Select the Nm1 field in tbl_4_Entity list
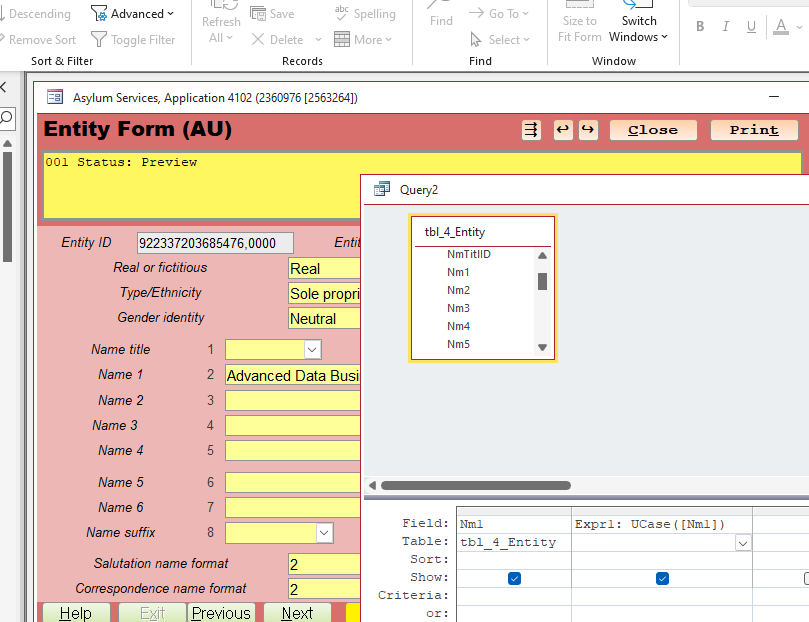This screenshot has width=809, height=622. (459, 272)
